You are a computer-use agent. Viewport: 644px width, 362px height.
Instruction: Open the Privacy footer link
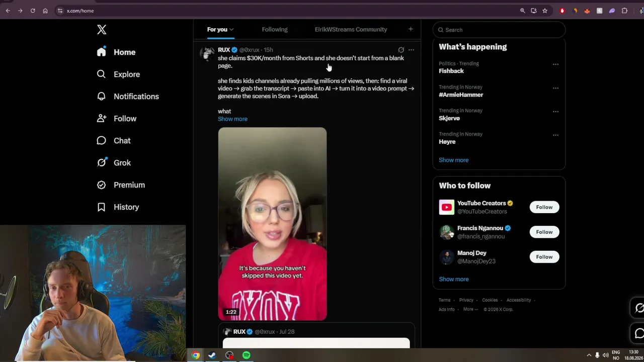click(x=466, y=300)
